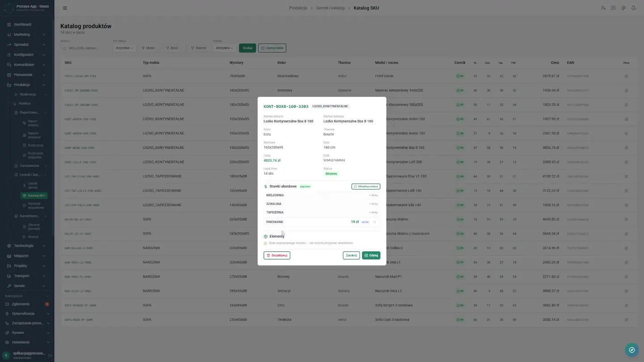The height and width of the screenshot is (362, 644).
Task: Edit the Sofa Enzo 3-osobowa row icon
Action: pyautogui.click(x=626, y=320)
